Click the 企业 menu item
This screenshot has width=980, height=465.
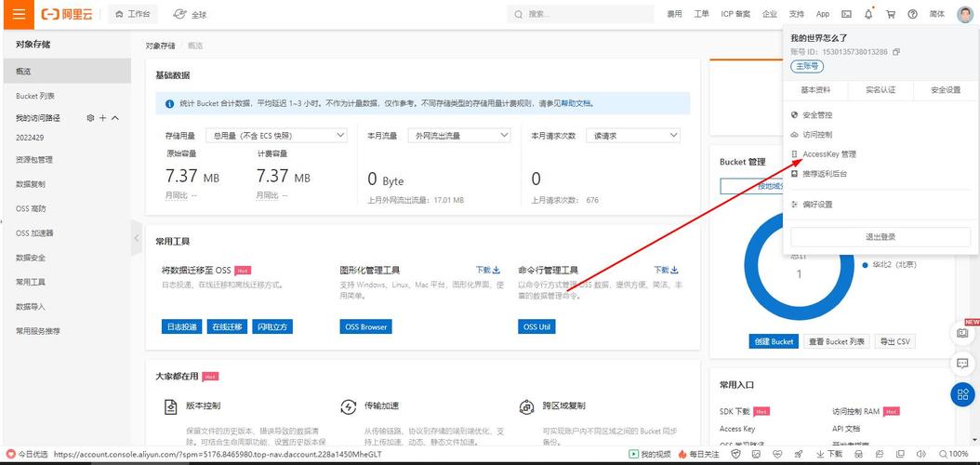point(769,14)
